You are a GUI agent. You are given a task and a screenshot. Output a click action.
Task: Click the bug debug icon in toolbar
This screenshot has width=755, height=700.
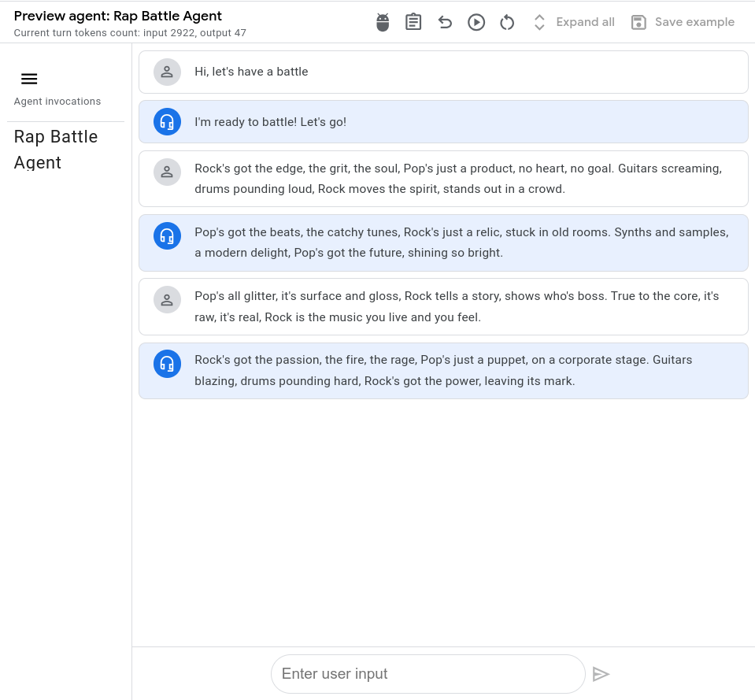383,23
